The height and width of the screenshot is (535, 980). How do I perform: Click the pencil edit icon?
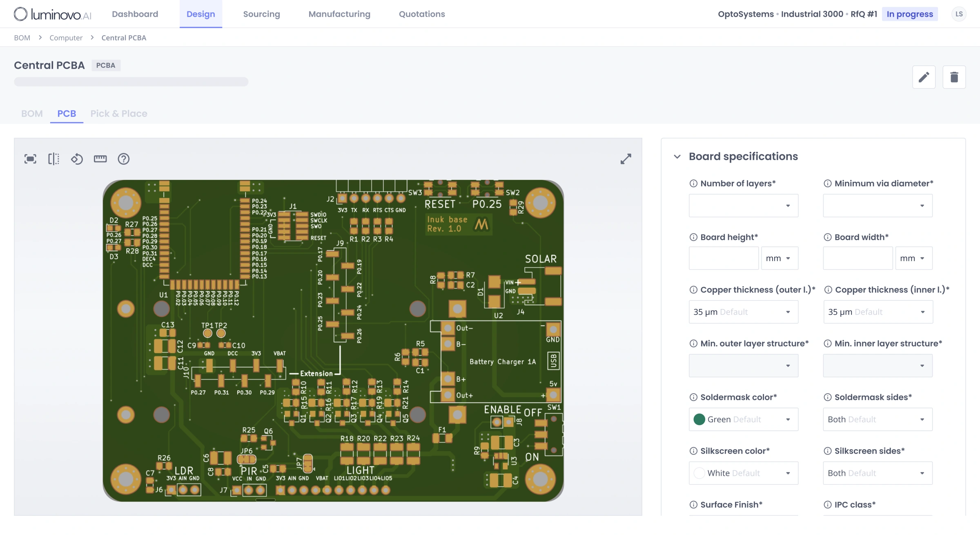pyautogui.click(x=924, y=77)
